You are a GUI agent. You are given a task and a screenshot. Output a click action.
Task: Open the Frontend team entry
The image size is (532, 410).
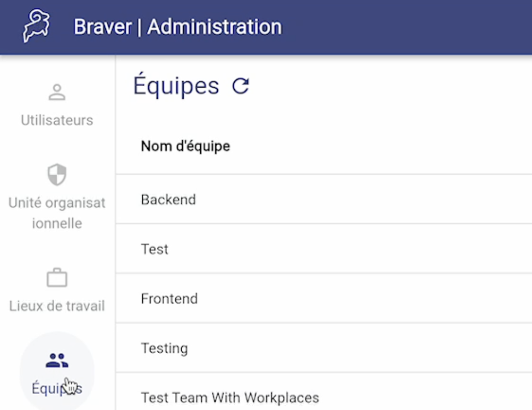click(324, 299)
